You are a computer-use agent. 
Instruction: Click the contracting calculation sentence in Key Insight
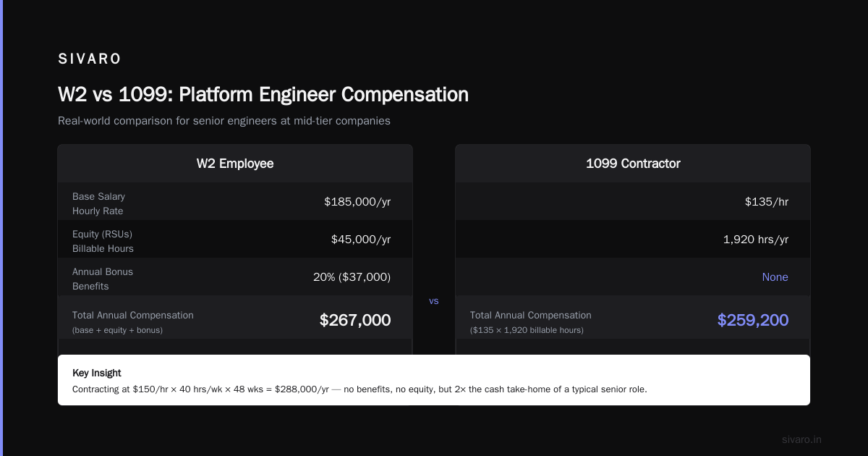point(359,389)
